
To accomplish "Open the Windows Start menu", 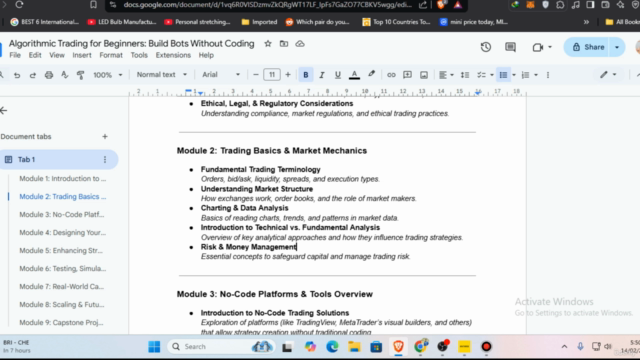I will point(154,347).
